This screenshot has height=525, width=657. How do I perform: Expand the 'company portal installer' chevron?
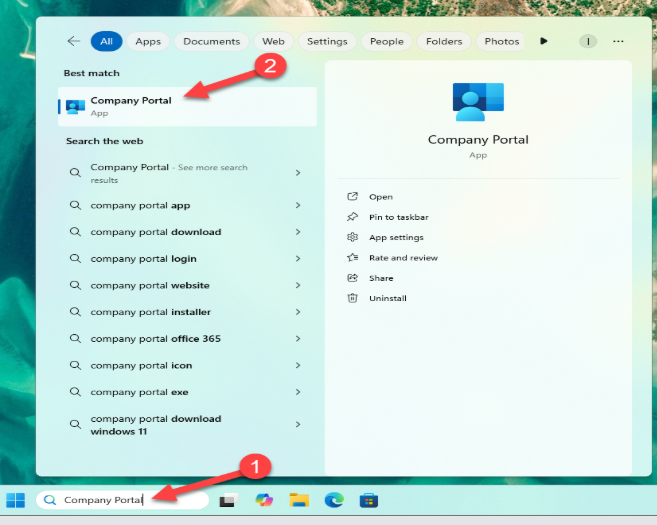[298, 312]
